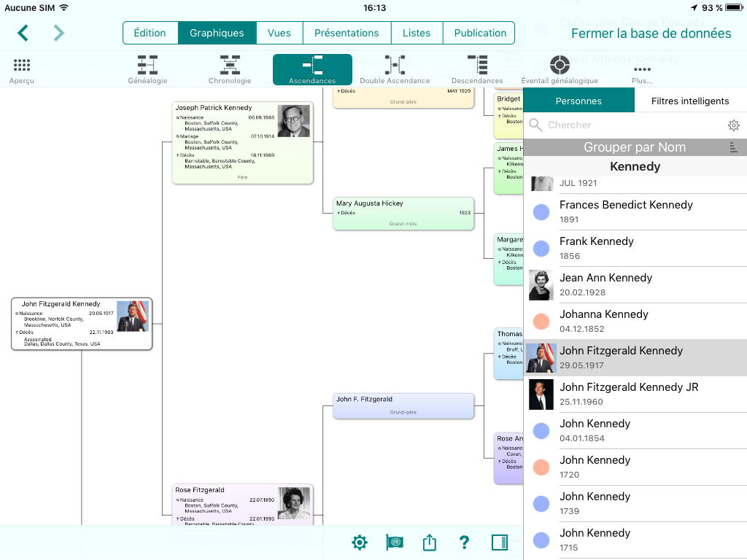Select Johanna Kennedy in the list
The height and width of the screenshot is (560, 747).
[x=635, y=322]
